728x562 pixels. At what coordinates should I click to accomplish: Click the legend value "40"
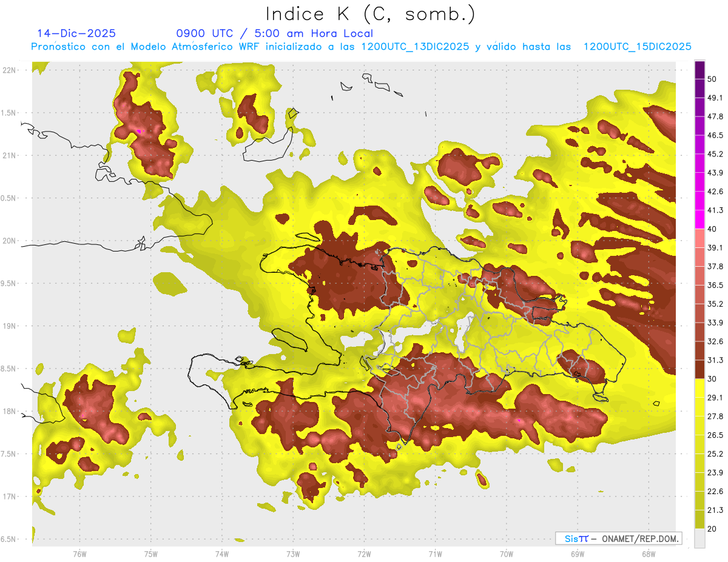tap(713, 229)
